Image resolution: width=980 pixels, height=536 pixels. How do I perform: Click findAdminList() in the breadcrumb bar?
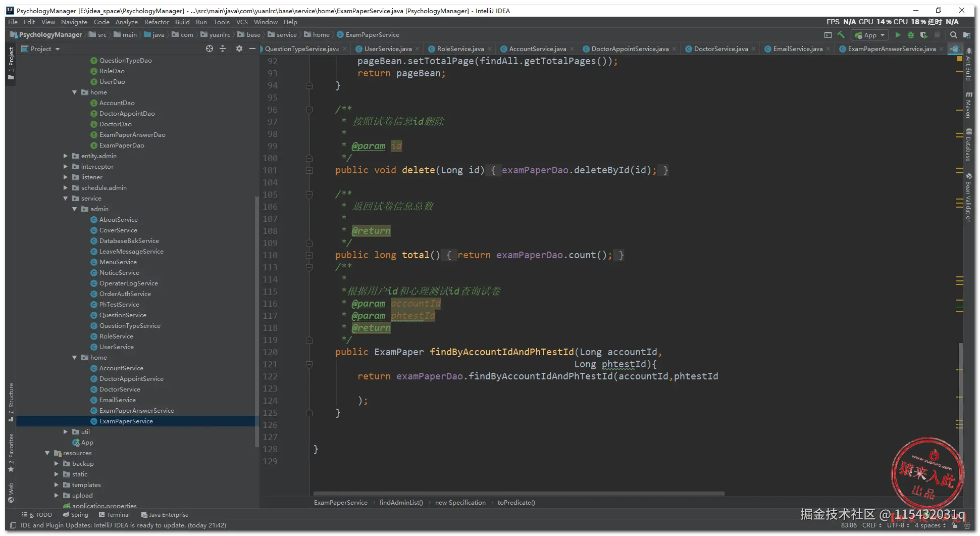click(x=401, y=503)
